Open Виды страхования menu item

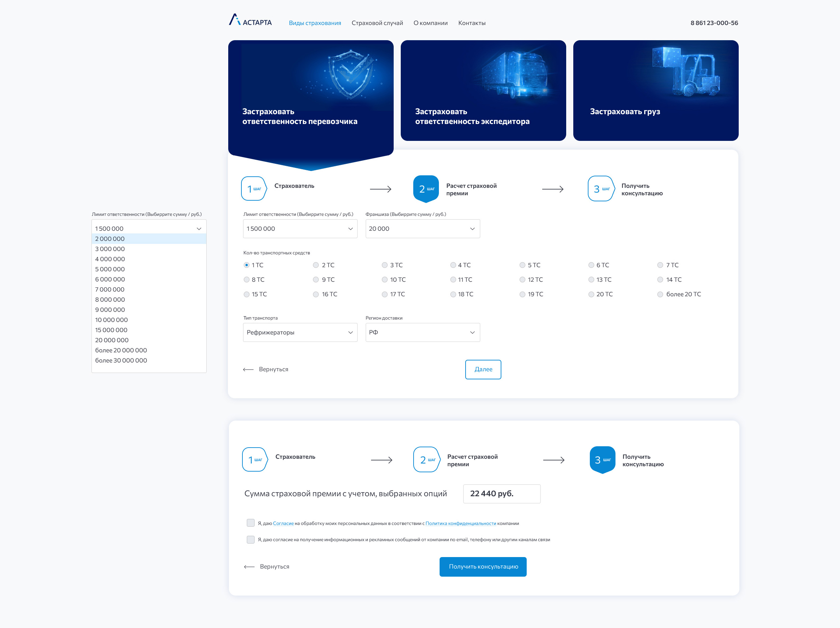click(x=315, y=23)
